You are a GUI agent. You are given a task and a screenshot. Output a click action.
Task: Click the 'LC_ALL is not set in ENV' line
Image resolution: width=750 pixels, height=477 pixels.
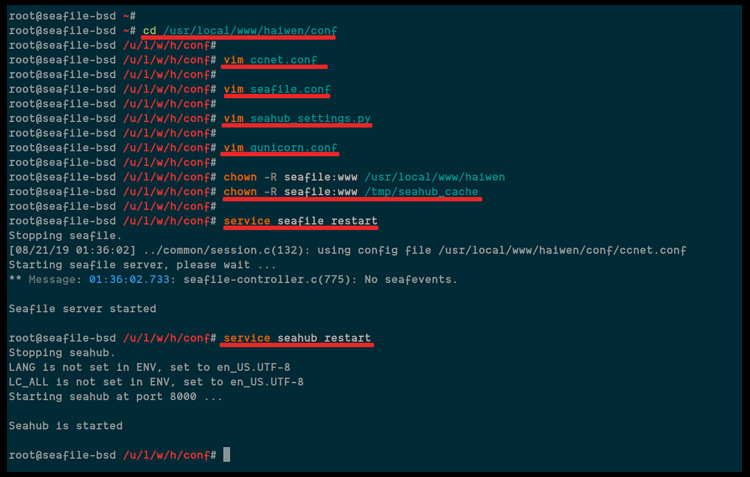(156, 382)
